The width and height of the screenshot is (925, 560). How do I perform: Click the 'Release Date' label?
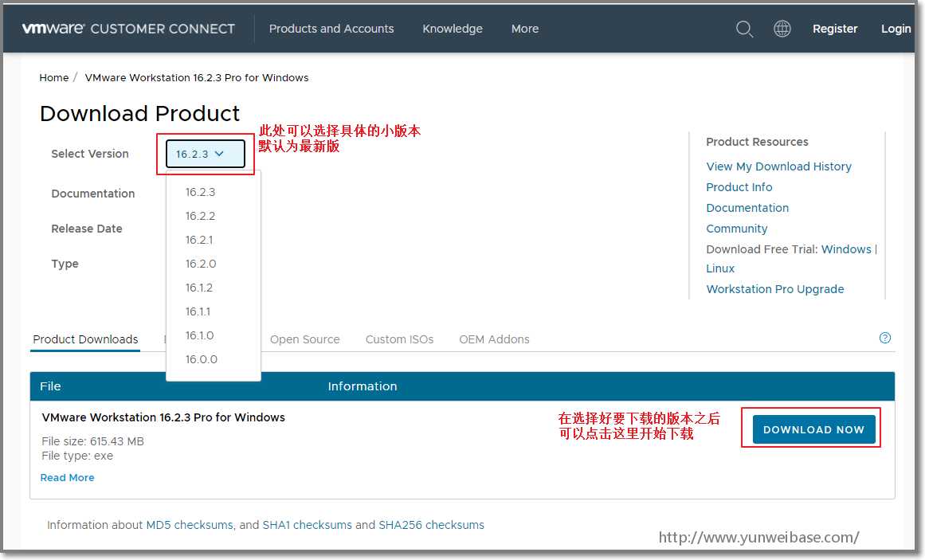click(87, 229)
